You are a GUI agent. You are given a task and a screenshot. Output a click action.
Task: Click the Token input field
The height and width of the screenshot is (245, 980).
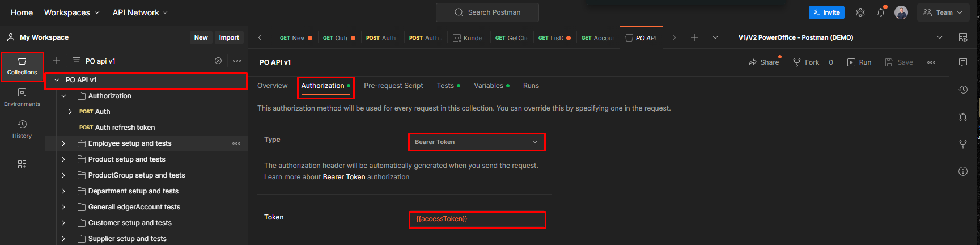(x=476, y=219)
